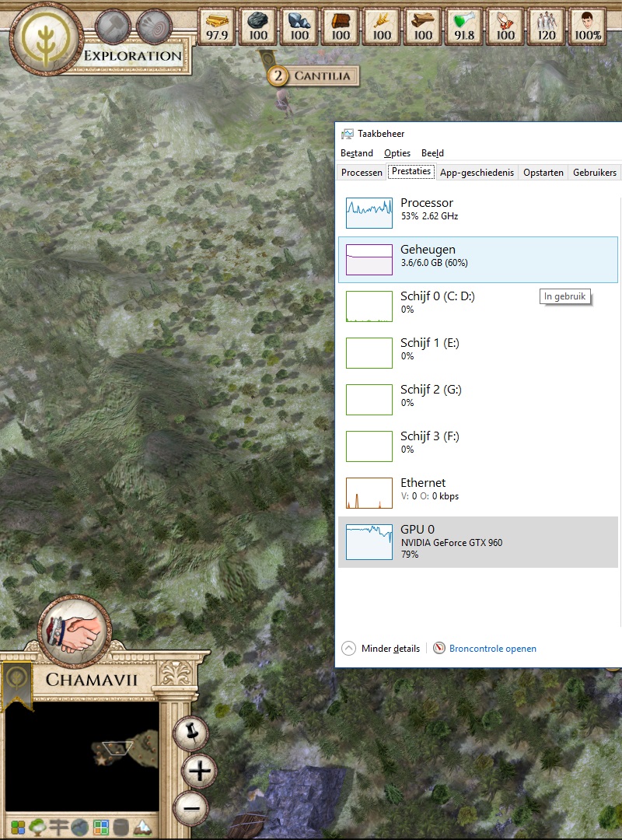
Task: Switch to the App-geschiedenis tab
Action: tap(477, 173)
